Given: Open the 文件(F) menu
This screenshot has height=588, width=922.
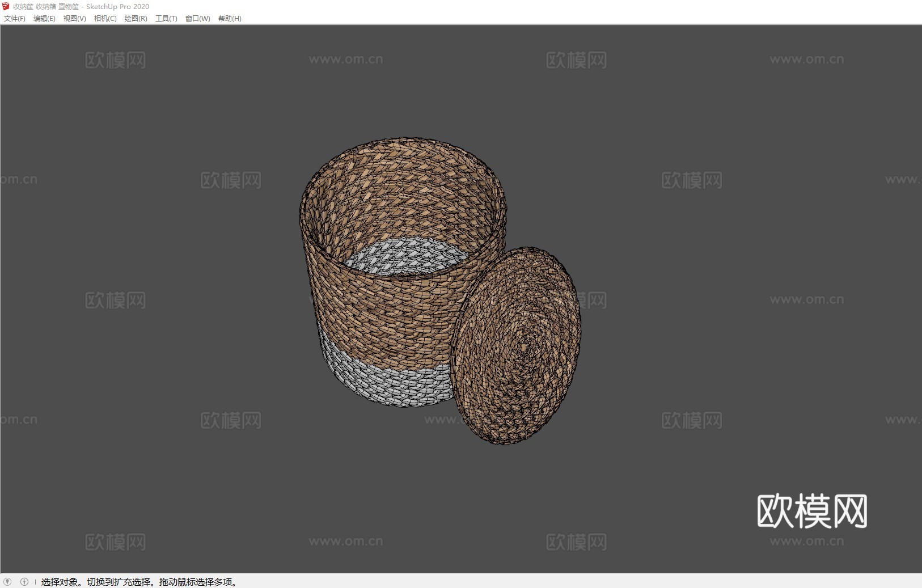Looking at the screenshot, I should (15, 19).
